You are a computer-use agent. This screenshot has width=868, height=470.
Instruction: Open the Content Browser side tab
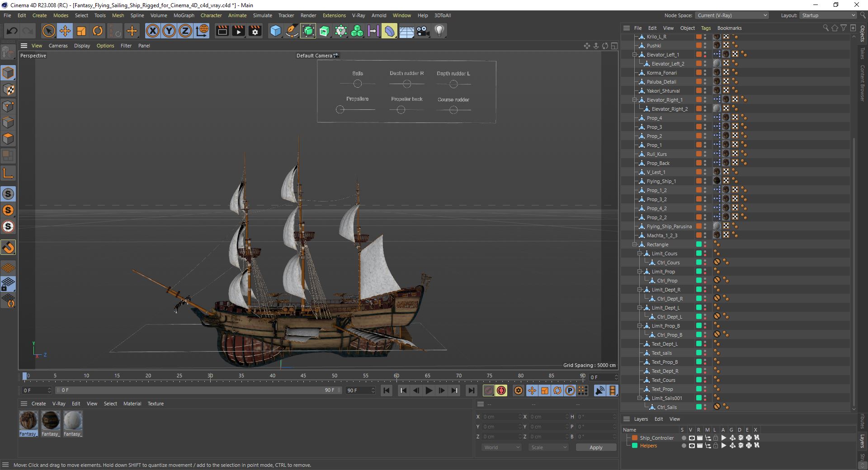(x=863, y=83)
